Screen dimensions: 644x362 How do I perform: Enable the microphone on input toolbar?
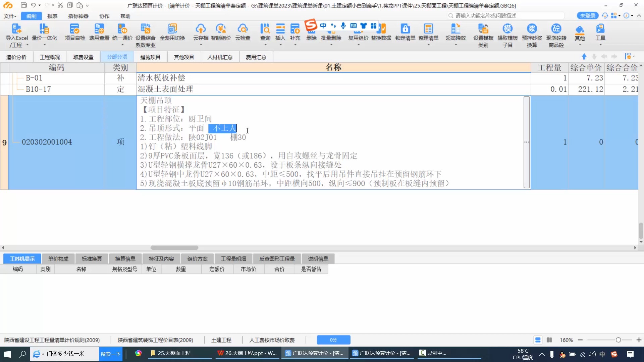[x=343, y=25]
